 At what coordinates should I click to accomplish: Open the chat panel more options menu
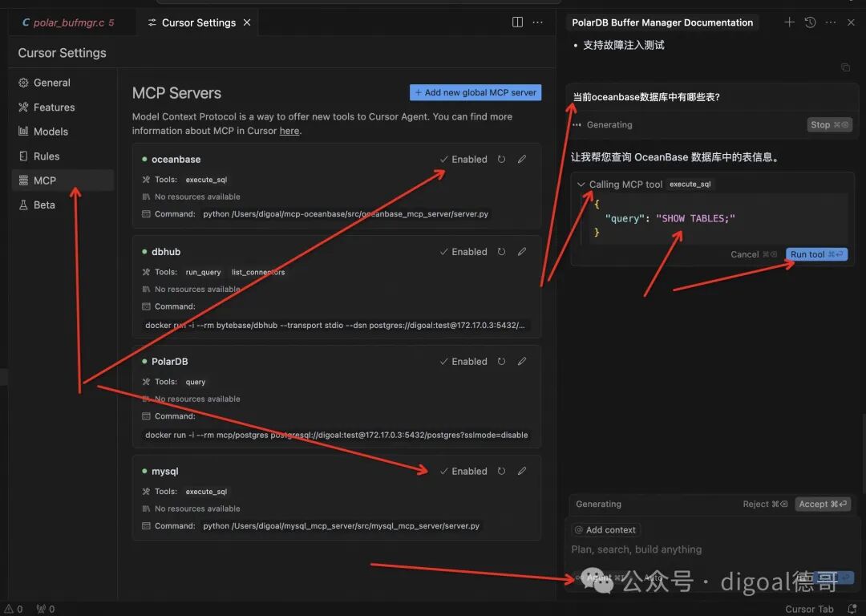click(x=831, y=22)
